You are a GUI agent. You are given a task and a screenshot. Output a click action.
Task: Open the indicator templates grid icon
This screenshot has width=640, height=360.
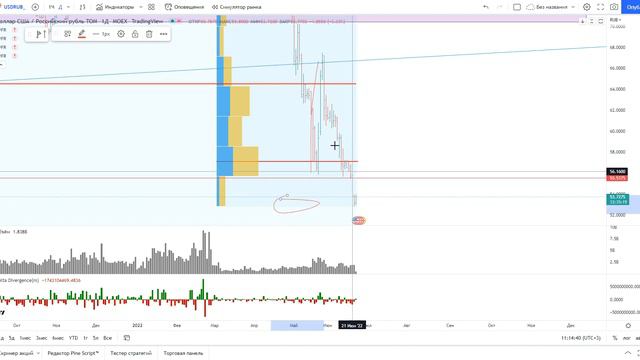[x=151, y=7]
